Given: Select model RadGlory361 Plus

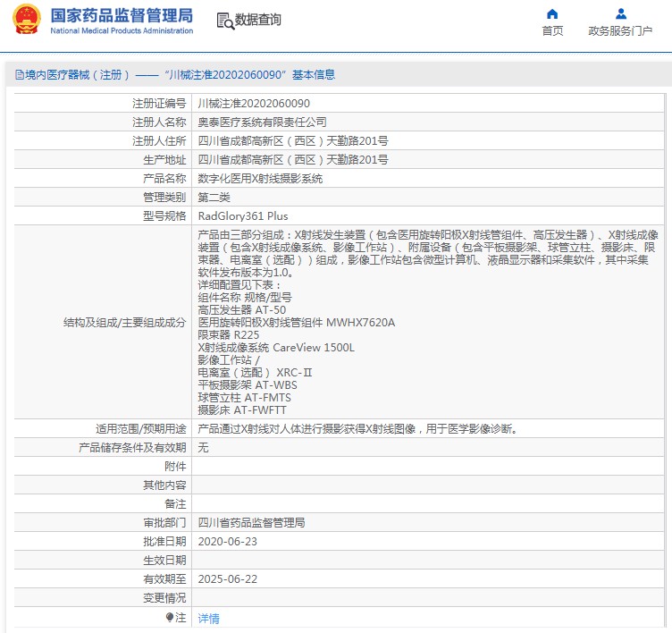Looking at the screenshot, I should point(243,216).
